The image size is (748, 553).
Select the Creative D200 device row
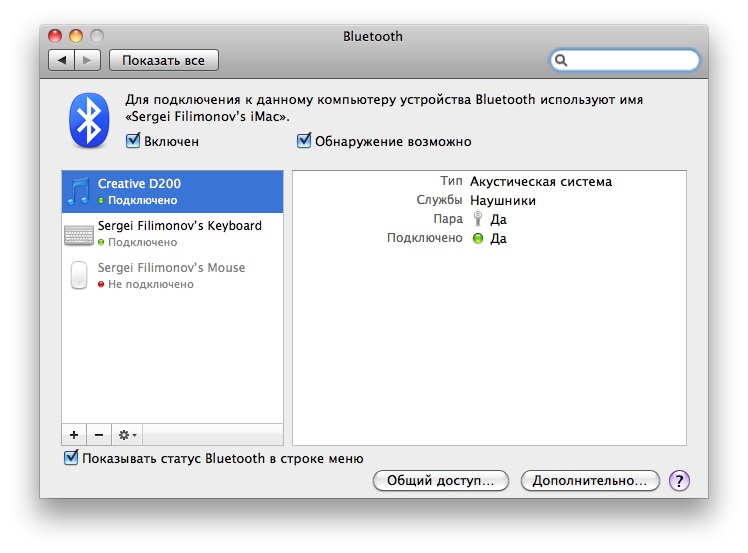point(173,191)
